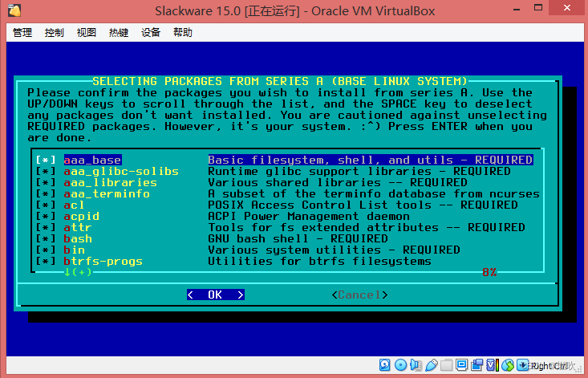This screenshot has height=378, width=588.
Task: Select the aaa_glibc-solibs package name
Action: 121,172
